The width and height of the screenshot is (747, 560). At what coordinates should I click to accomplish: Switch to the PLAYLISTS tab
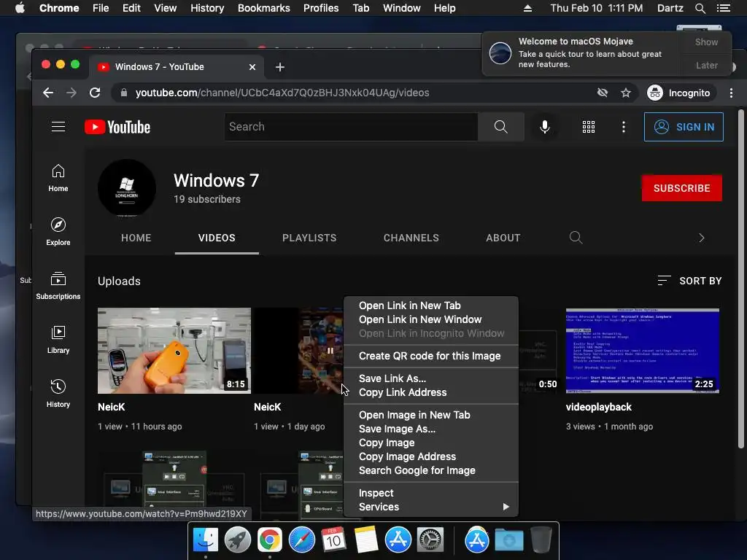[x=309, y=238]
